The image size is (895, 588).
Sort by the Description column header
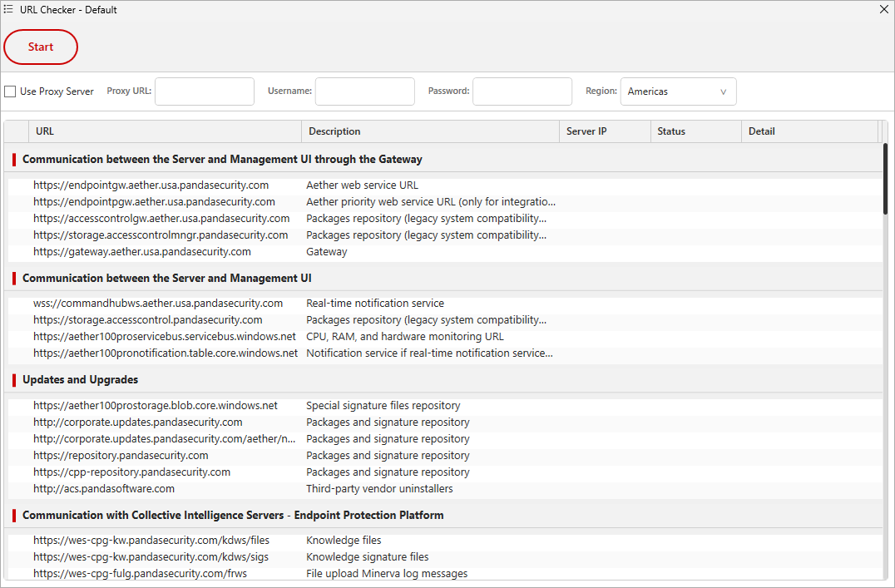tap(430, 131)
